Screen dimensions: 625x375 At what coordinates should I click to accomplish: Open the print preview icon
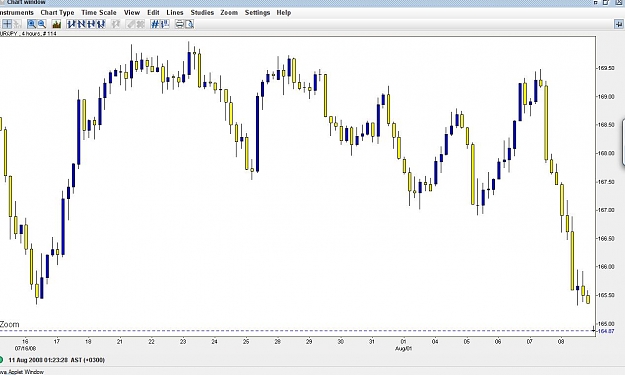click(x=189, y=24)
